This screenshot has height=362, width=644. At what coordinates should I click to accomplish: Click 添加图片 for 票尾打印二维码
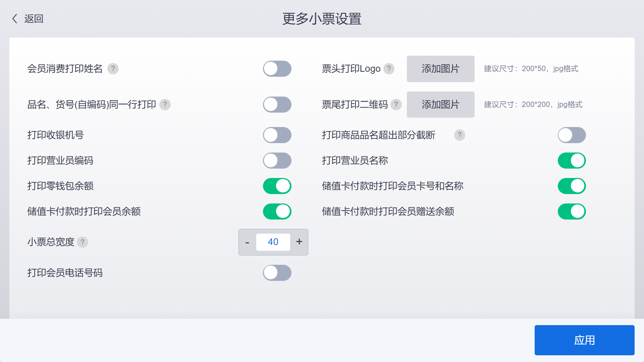440,105
